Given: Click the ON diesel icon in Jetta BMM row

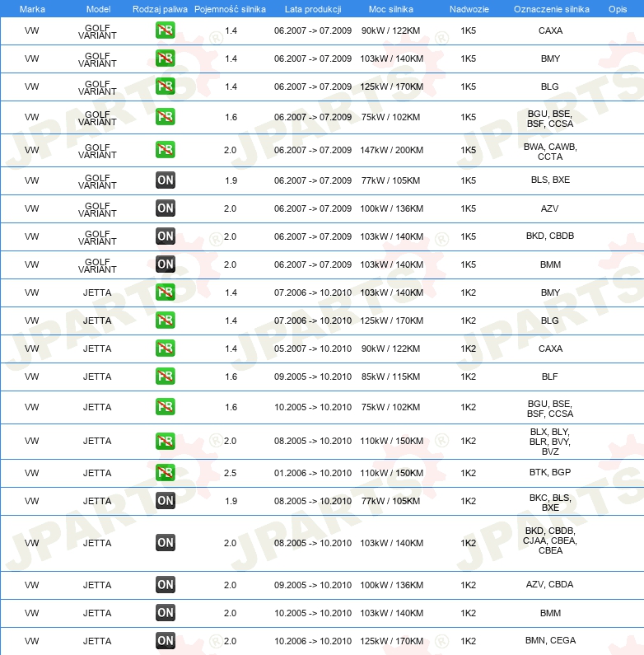Looking at the screenshot, I should (165, 613).
